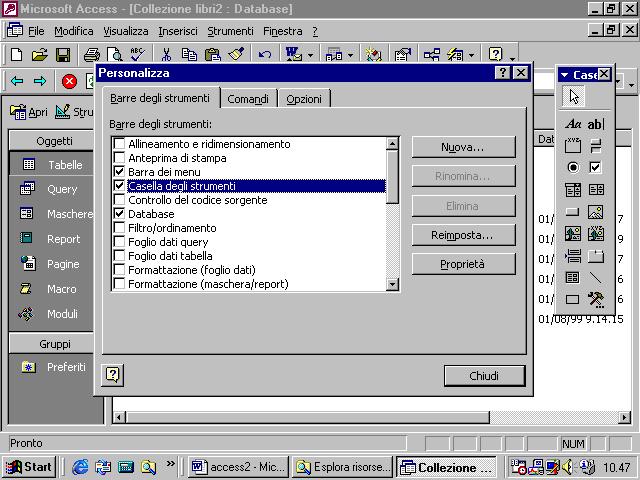Click the Copy toolbar icon

pos(189,55)
